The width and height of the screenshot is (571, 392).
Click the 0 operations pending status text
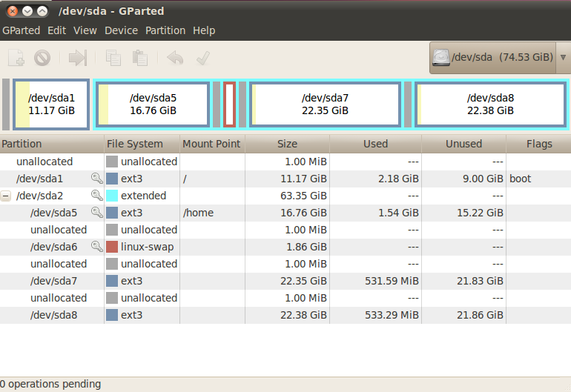pos(50,384)
